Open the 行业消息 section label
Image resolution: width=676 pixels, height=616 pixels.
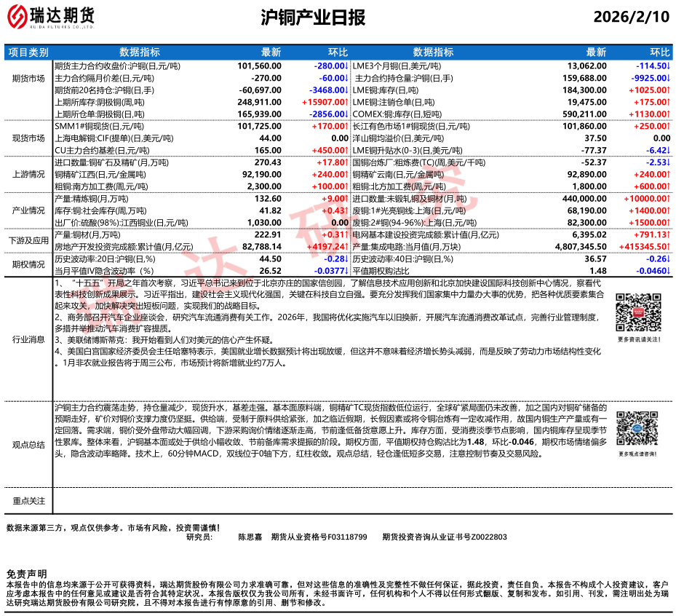coord(29,339)
